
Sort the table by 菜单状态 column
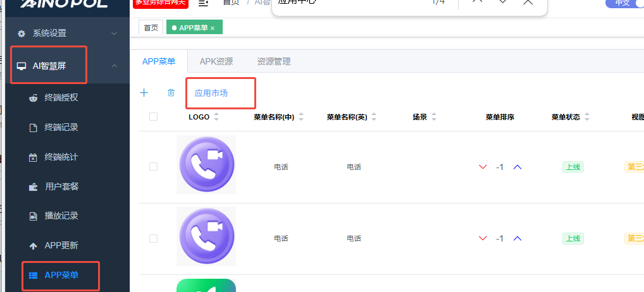tap(586, 117)
